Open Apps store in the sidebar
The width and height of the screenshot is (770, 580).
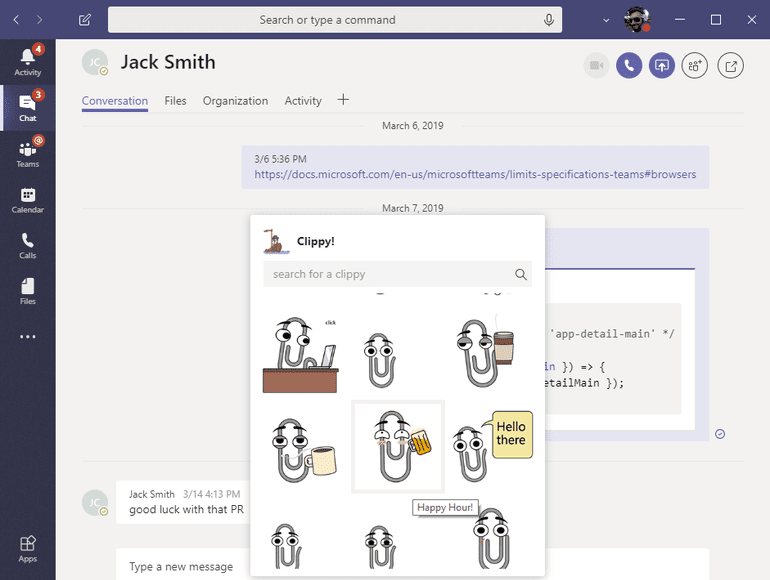point(28,549)
